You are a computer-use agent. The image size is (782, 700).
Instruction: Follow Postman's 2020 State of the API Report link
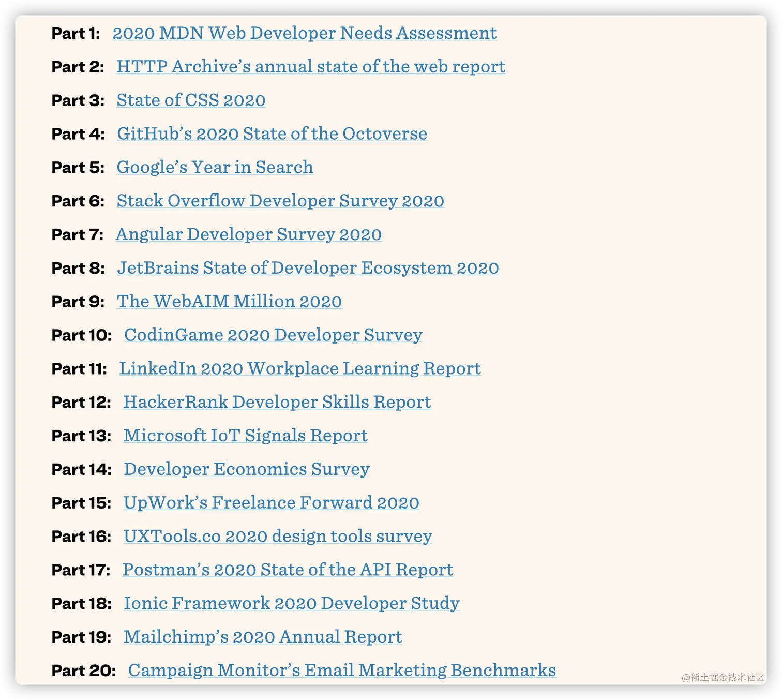[x=288, y=570]
